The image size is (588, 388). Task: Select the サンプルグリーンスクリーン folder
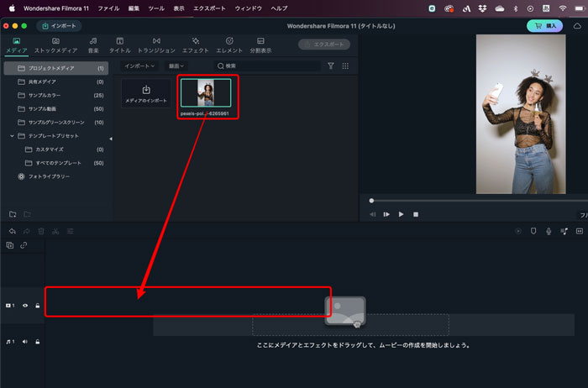(x=56, y=123)
